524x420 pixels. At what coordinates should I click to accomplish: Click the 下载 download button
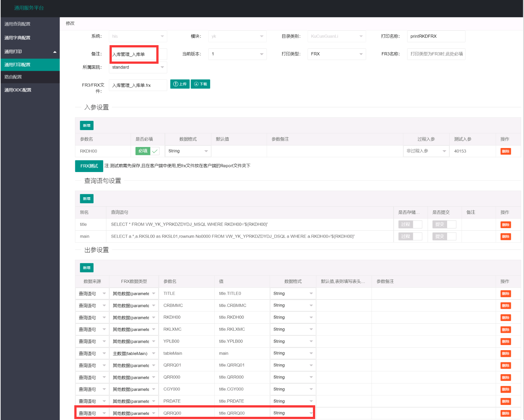point(201,84)
